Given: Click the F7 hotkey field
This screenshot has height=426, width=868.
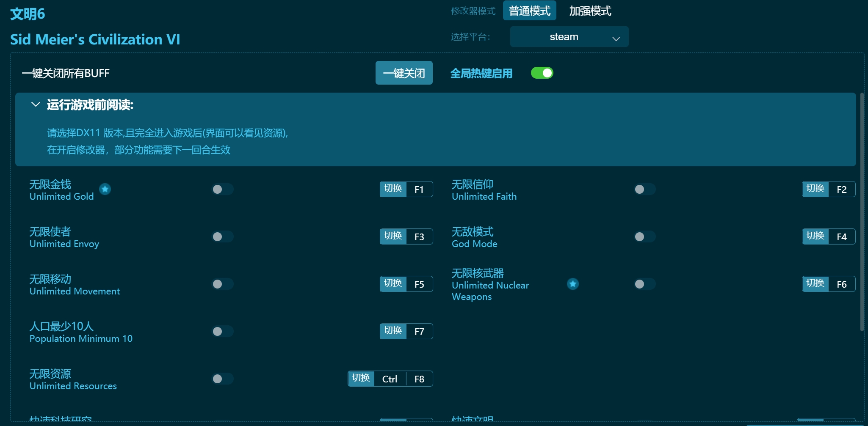Looking at the screenshot, I should coord(419,332).
